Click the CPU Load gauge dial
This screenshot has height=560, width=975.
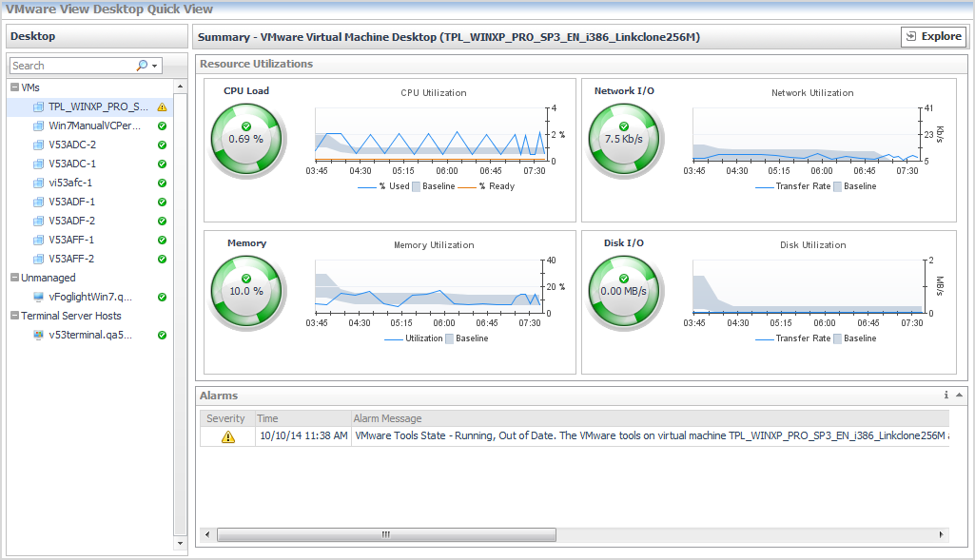[245, 141]
